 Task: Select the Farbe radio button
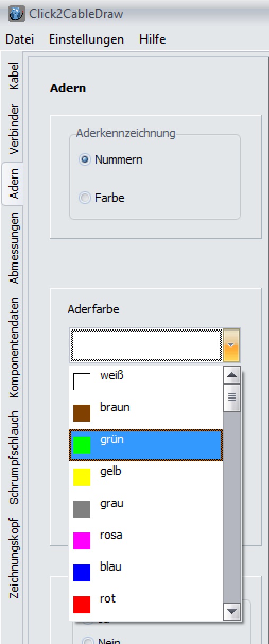tap(85, 198)
